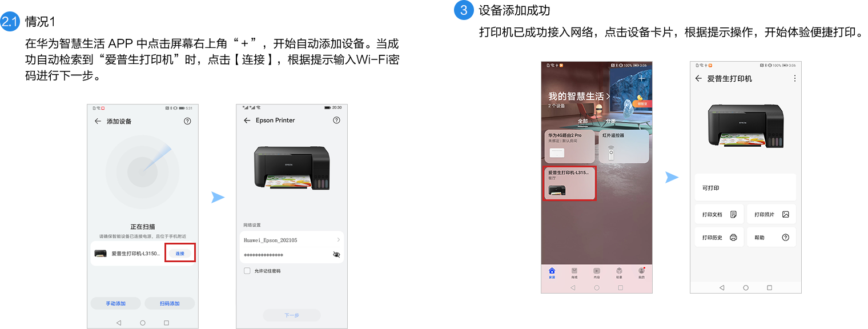Click the 连接 button for Epson printer
Screen dimensions: 868x329
[x=180, y=253]
